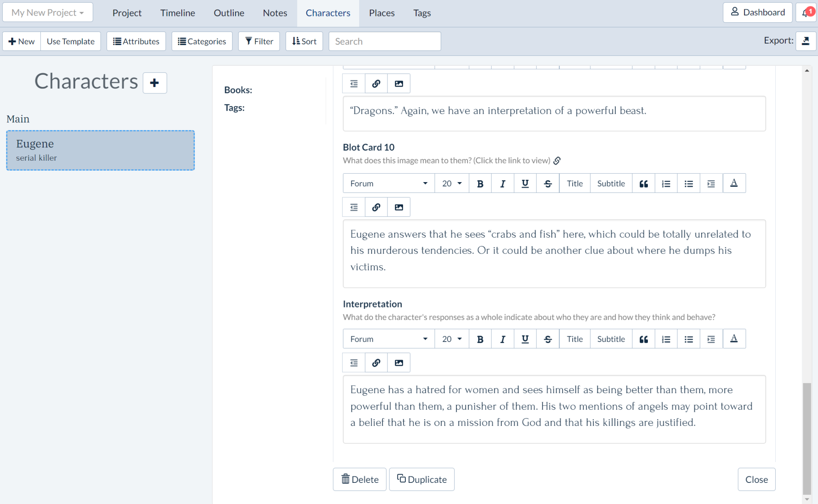This screenshot has width=818, height=504.
Task: Decrease indent in Blot Card 10 editor
Action: (354, 207)
